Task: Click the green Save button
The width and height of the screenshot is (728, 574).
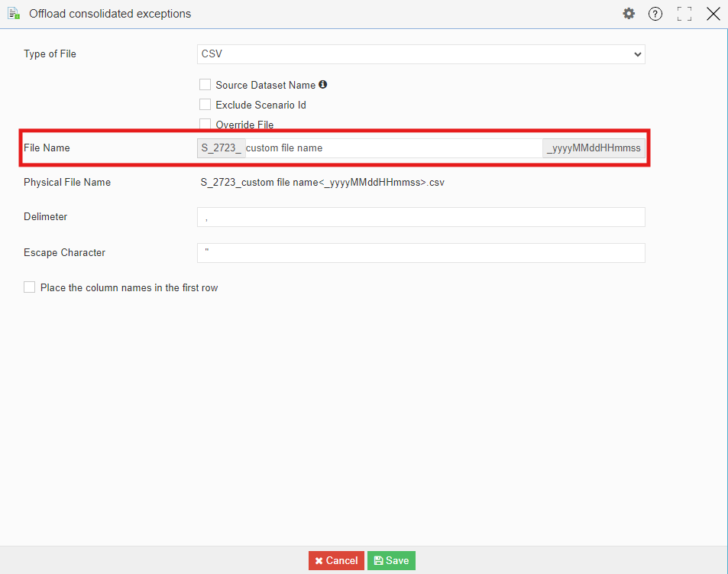Action: click(391, 560)
